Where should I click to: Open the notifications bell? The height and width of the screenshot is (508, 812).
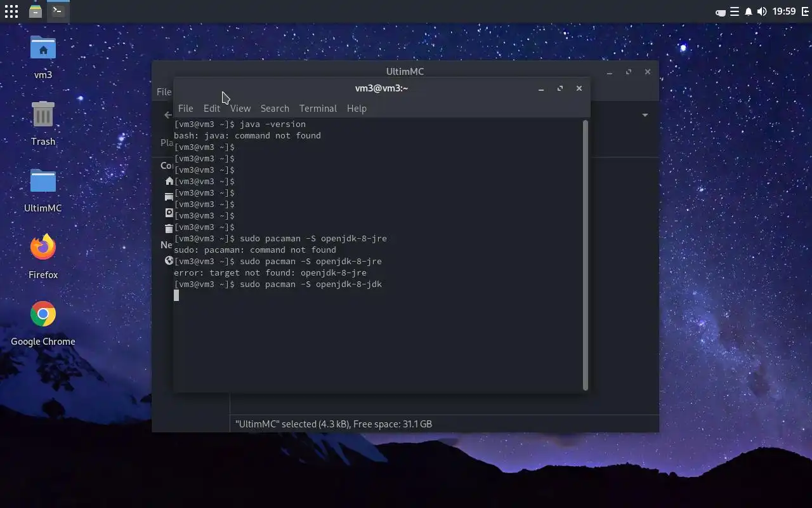point(749,11)
